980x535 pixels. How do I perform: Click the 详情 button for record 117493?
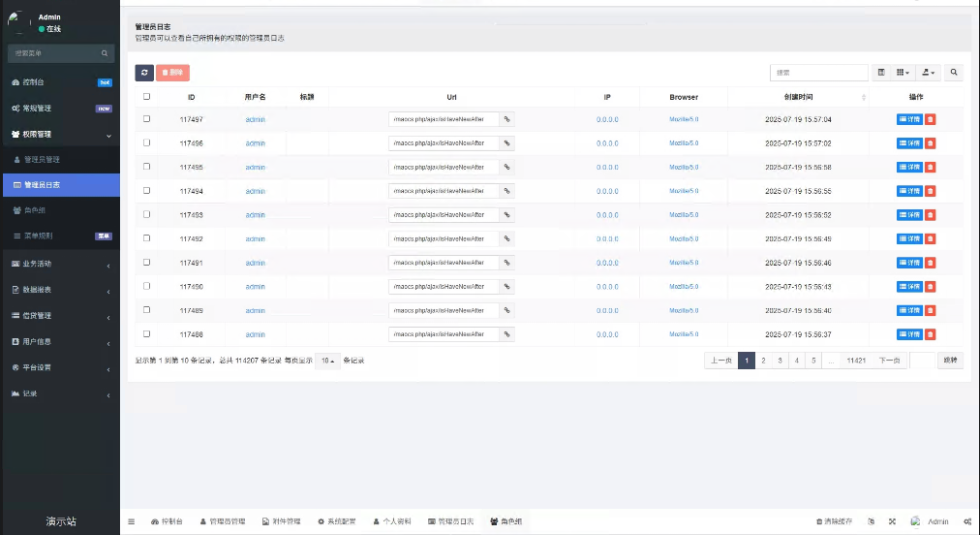[909, 215]
